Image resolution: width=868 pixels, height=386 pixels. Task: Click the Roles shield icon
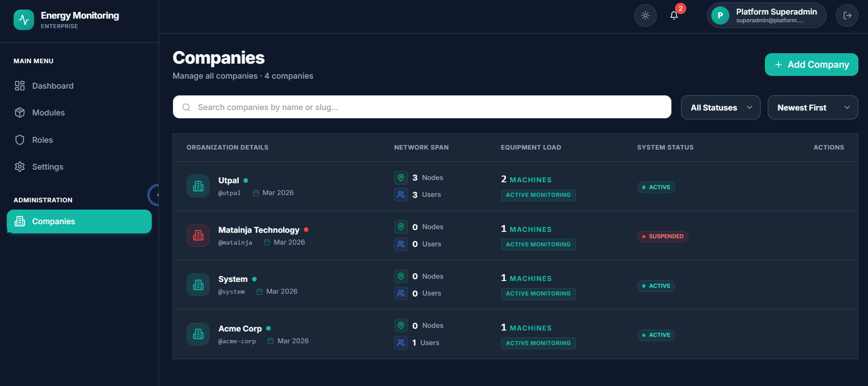(x=20, y=140)
